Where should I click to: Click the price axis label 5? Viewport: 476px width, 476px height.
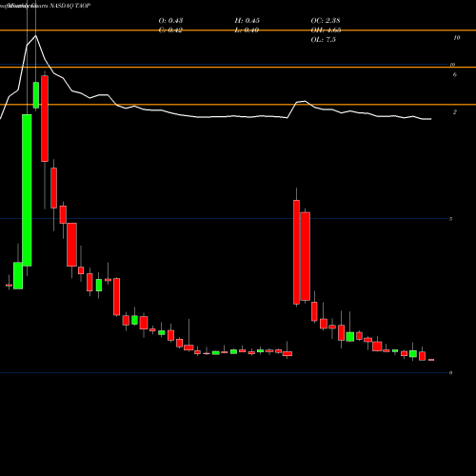click(451, 219)
